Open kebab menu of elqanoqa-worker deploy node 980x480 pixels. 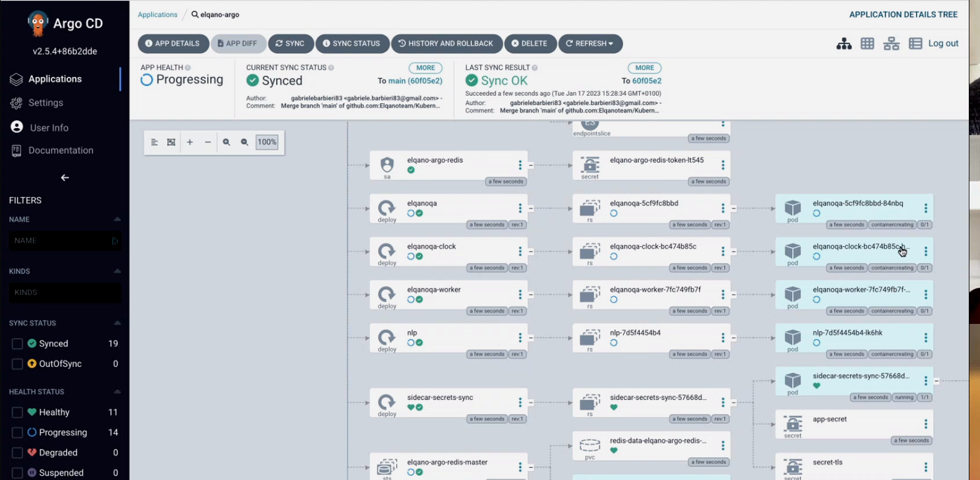point(520,294)
